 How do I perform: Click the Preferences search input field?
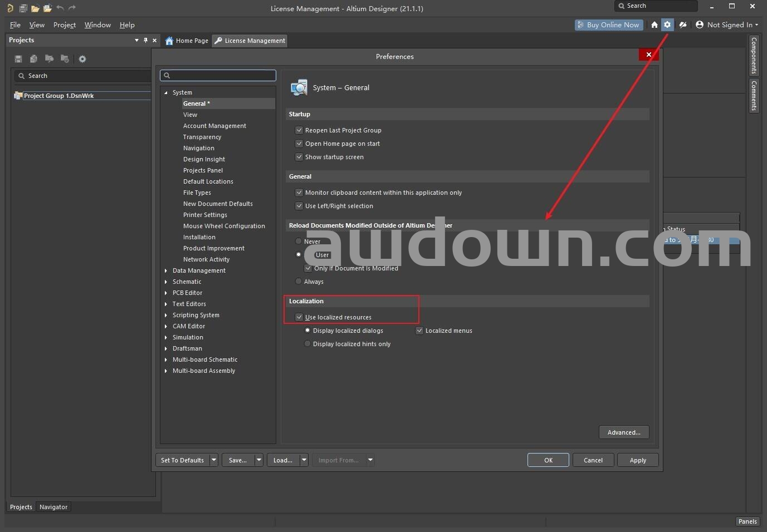[x=218, y=76]
